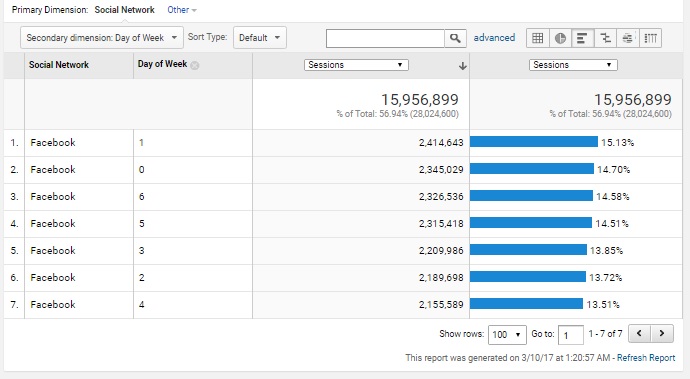Open the left Sessions metric dropdown
The height and width of the screenshot is (379, 690).
point(356,65)
